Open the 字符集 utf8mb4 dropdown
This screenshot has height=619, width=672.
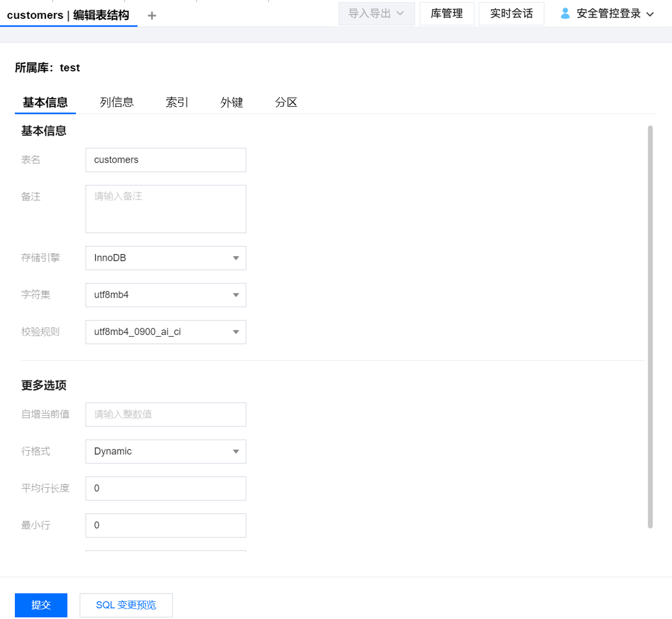coord(166,295)
